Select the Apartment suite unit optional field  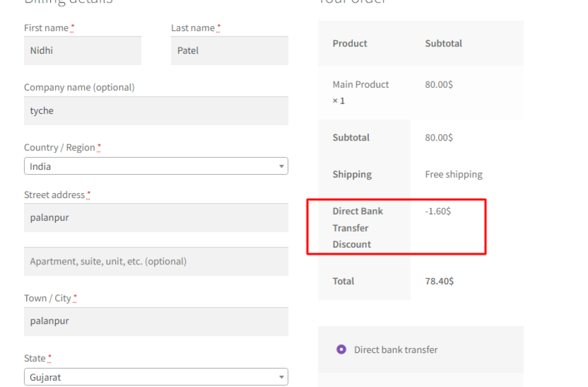pos(155,261)
